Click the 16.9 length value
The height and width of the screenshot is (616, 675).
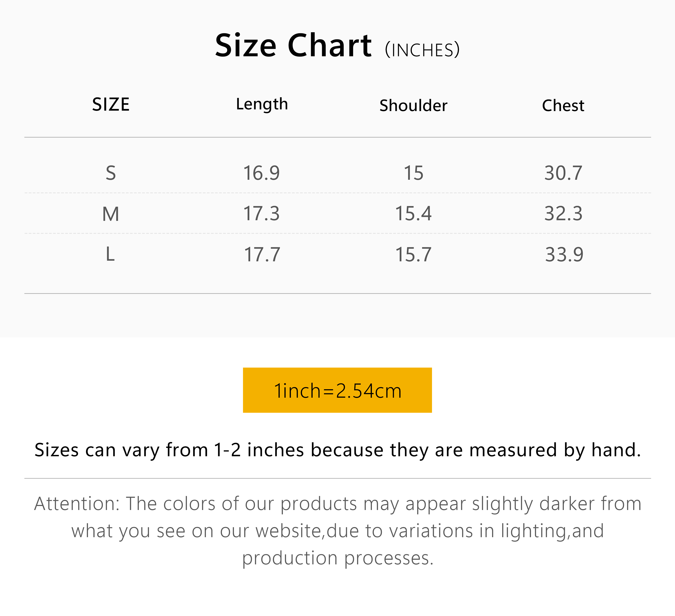(262, 173)
